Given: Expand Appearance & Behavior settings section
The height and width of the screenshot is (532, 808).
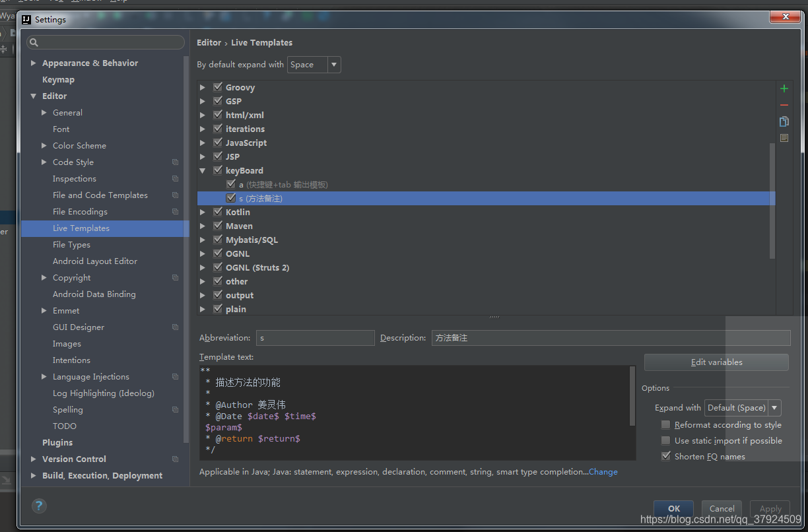Looking at the screenshot, I should 34,63.
